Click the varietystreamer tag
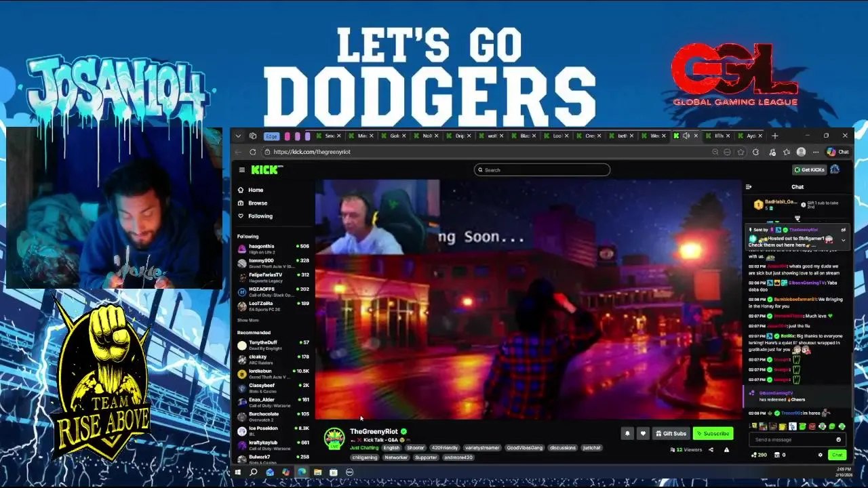 click(482, 448)
